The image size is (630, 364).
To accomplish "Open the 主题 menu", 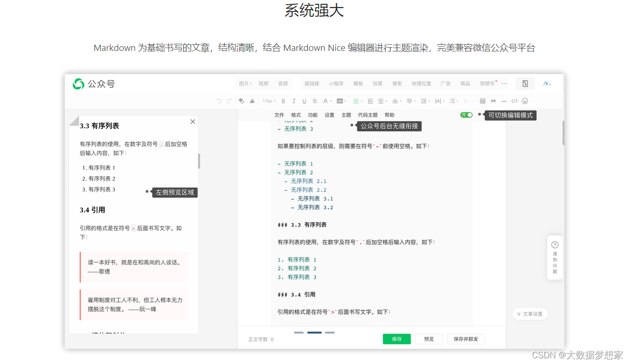I will tap(346, 115).
